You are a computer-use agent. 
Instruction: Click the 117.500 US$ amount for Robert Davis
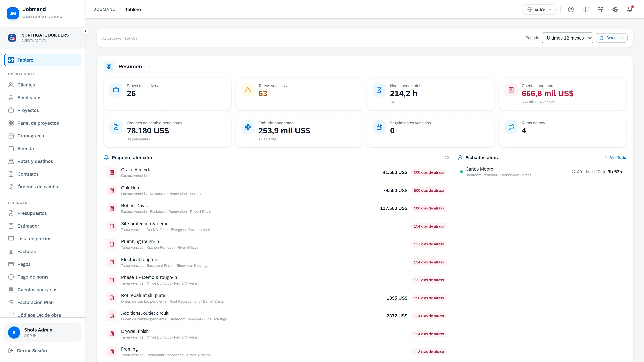(393, 208)
